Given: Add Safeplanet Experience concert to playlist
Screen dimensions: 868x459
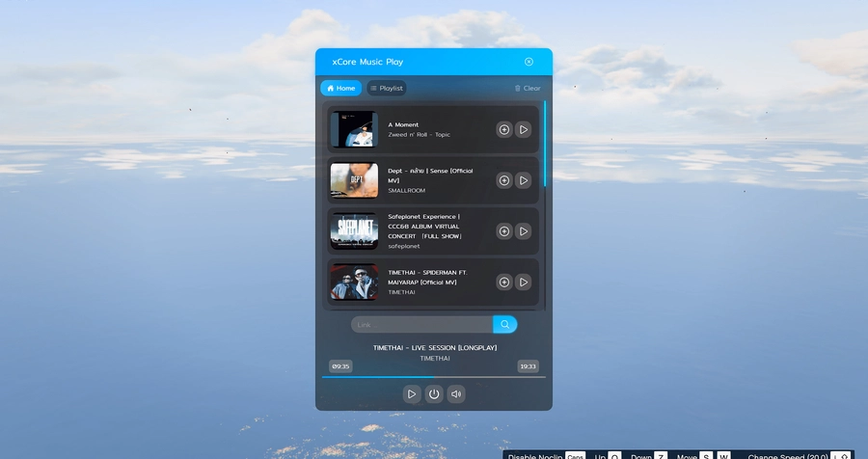Looking at the screenshot, I should 503,231.
